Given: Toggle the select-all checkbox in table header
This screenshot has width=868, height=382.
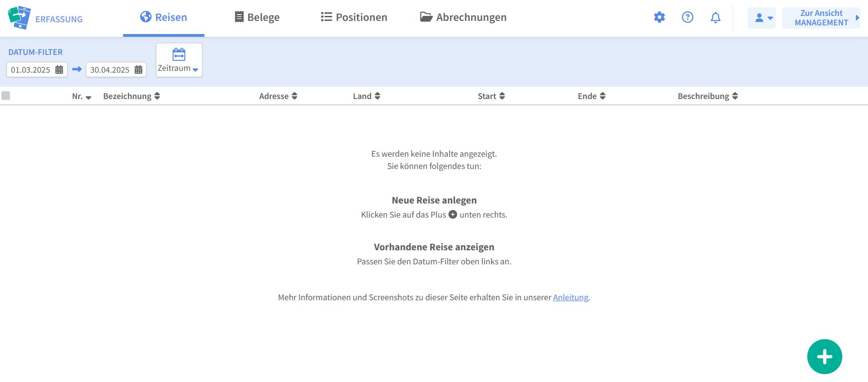Looking at the screenshot, I should tap(6, 95).
